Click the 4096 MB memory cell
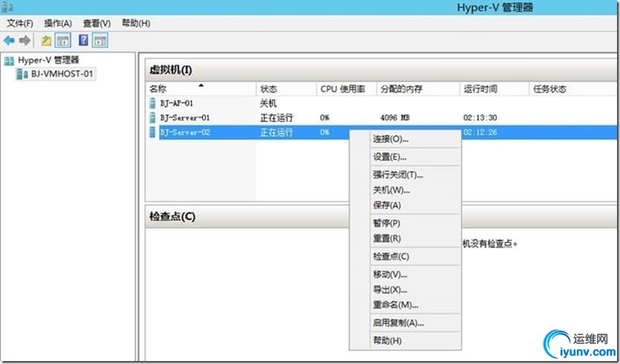 click(x=395, y=118)
